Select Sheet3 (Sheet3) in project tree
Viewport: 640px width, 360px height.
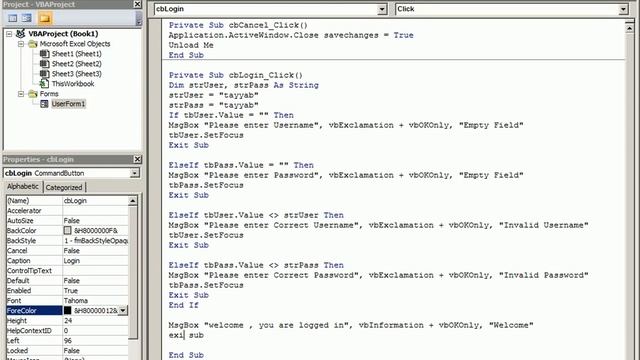(76, 74)
